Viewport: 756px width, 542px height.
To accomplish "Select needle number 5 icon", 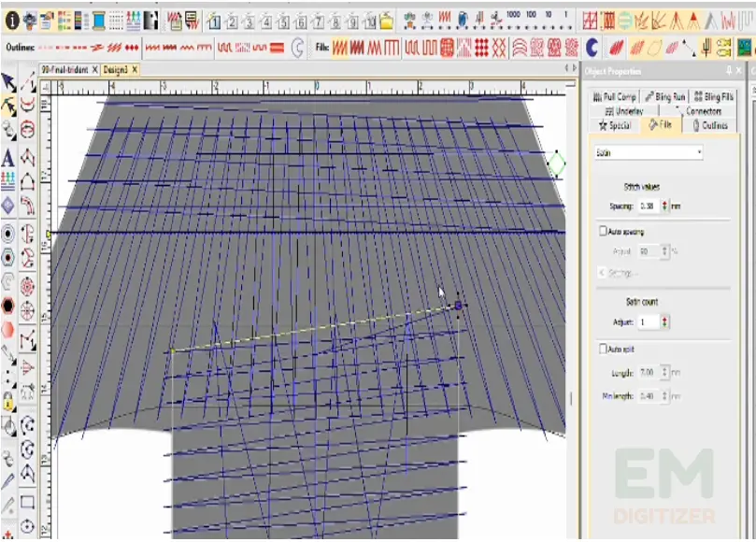I will 283,21.
